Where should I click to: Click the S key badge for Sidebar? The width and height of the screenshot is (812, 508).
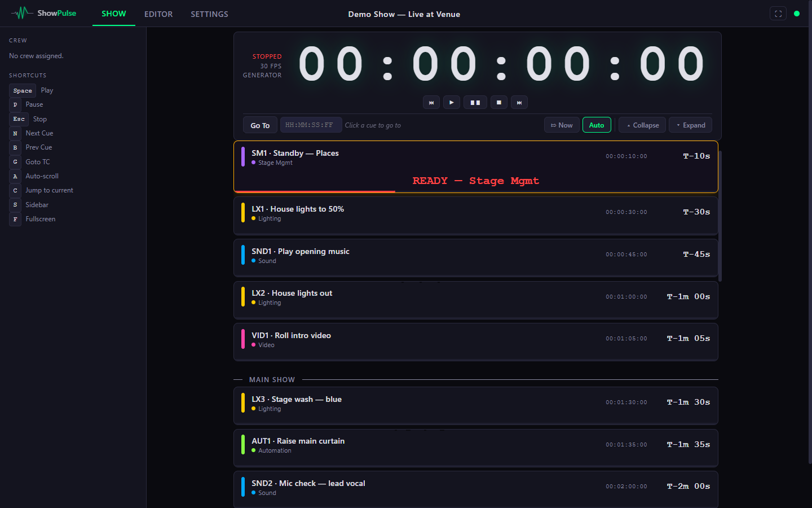[x=15, y=205]
